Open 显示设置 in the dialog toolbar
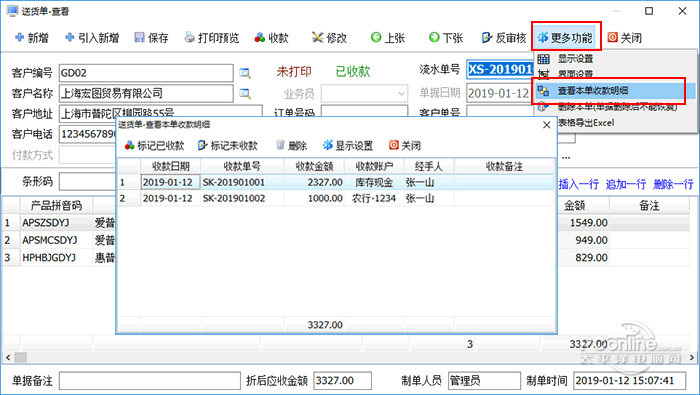 (x=348, y=146)
